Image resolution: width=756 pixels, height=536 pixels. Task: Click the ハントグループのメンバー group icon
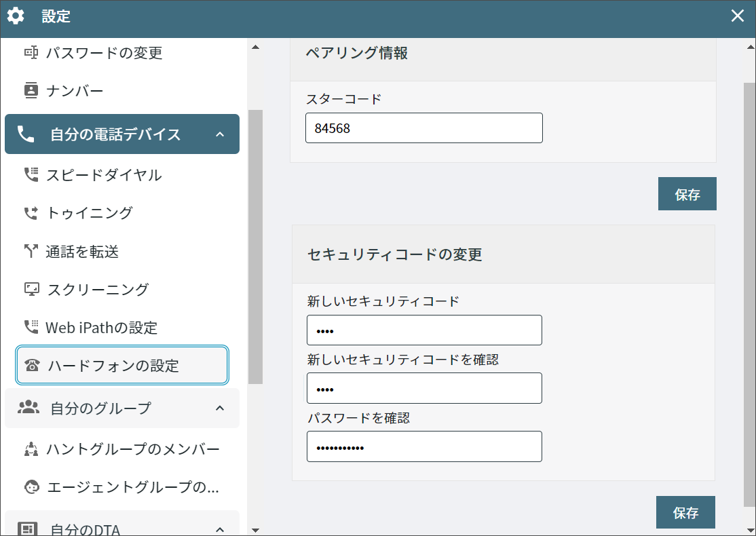pyautogui.click(x=31, y=448)
